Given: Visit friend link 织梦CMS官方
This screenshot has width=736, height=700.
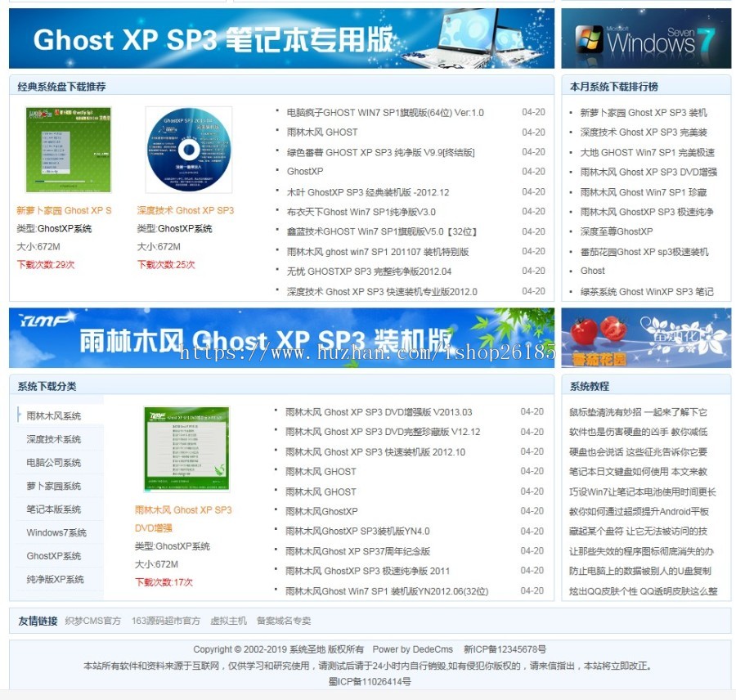Looking at the screenshot, I should coord(93,621).
